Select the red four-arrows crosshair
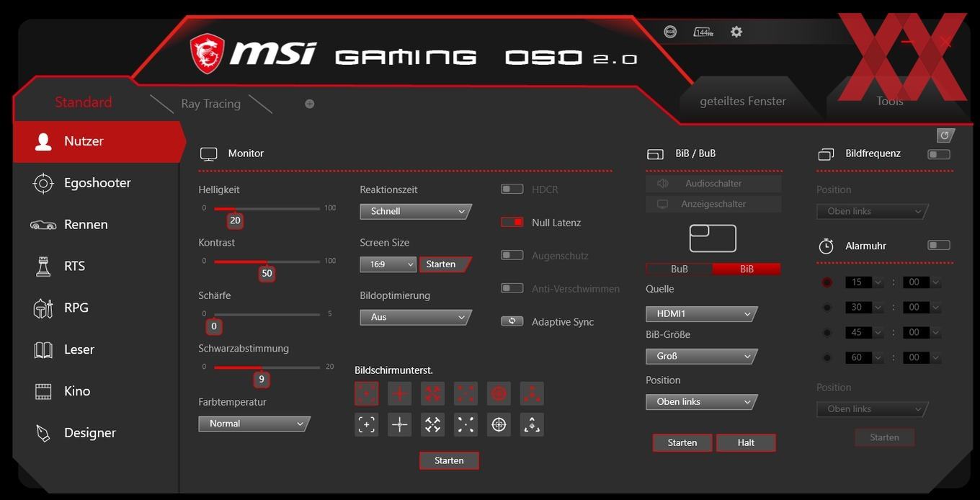This screenshot has width=980, height=500. click(432, 393)
